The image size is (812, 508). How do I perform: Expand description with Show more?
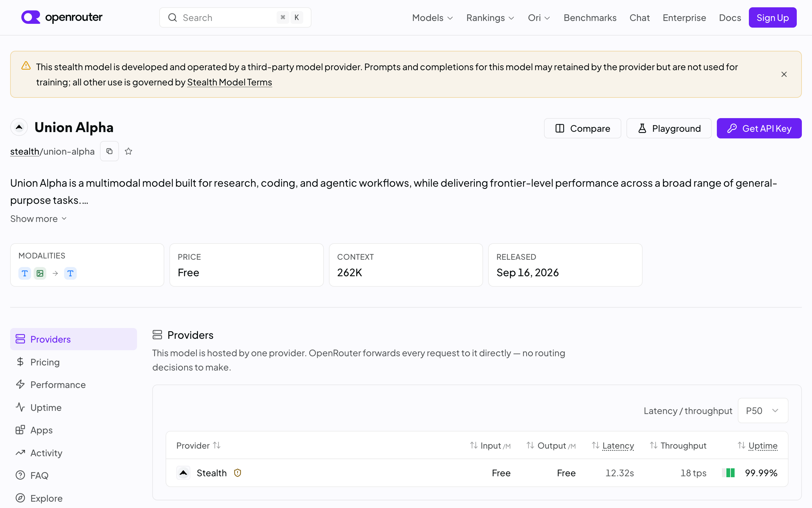tap(39, 218)
